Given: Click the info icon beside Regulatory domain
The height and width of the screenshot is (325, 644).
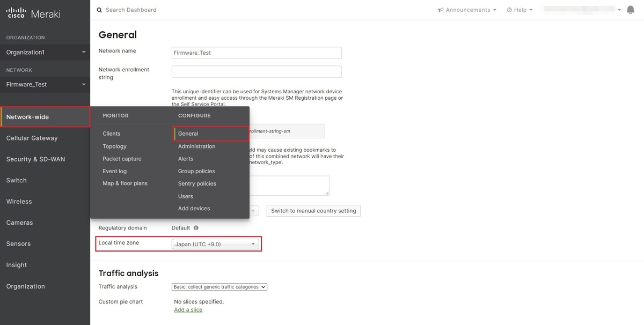Looking at the screenshot, I should [x=195, y=227].
